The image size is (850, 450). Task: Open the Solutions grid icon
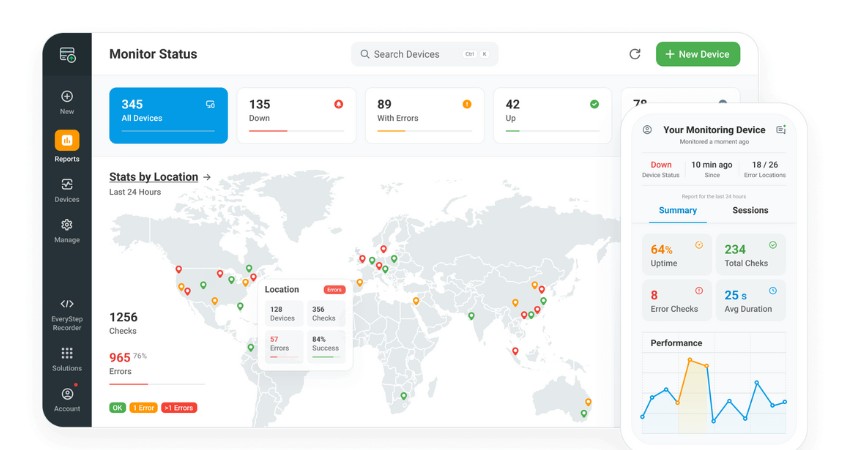tap(67, 353)
